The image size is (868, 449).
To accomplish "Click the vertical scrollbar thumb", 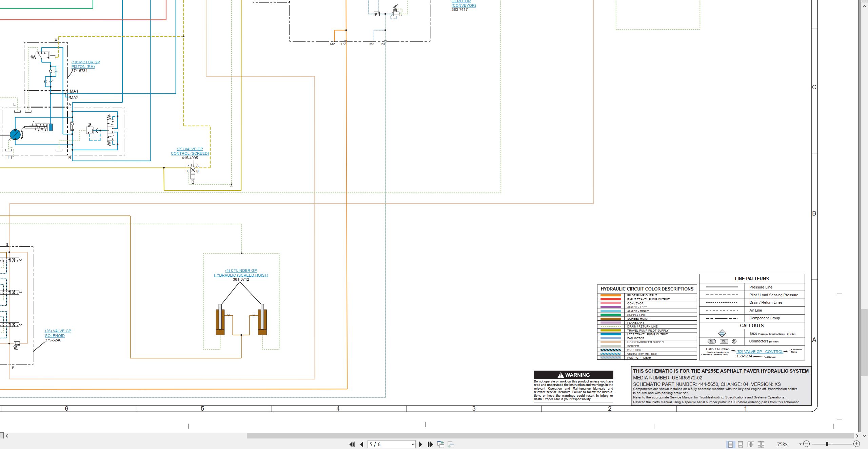I will 865,343.
